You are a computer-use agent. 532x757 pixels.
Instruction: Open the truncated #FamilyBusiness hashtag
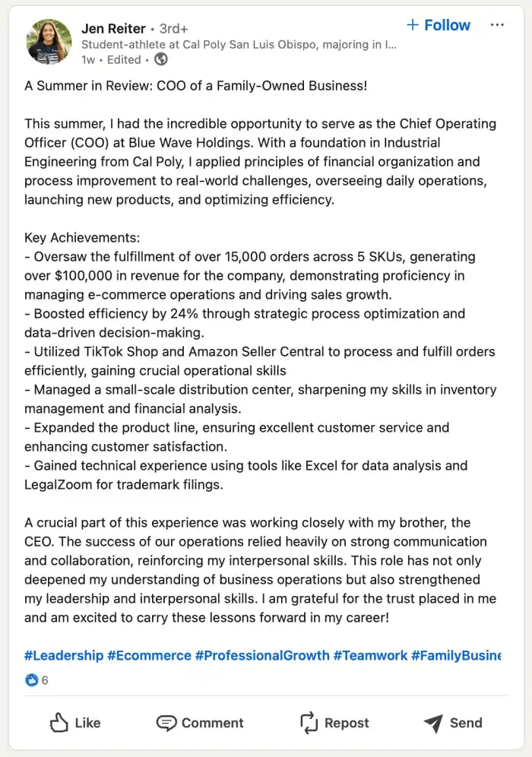pos(456,655)
